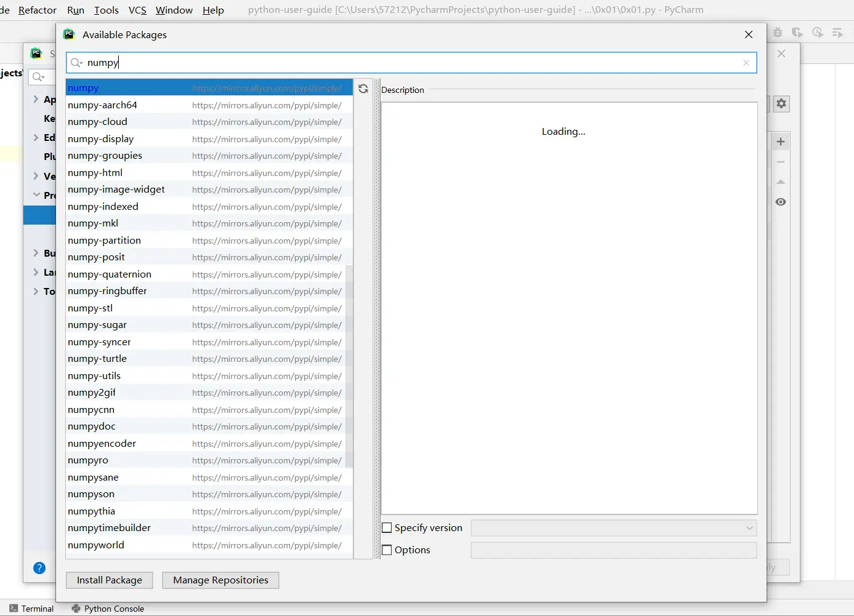The width and height of the screenshot is (854, 616).
Task: Open the Terminal tool window
Action: 31,609
